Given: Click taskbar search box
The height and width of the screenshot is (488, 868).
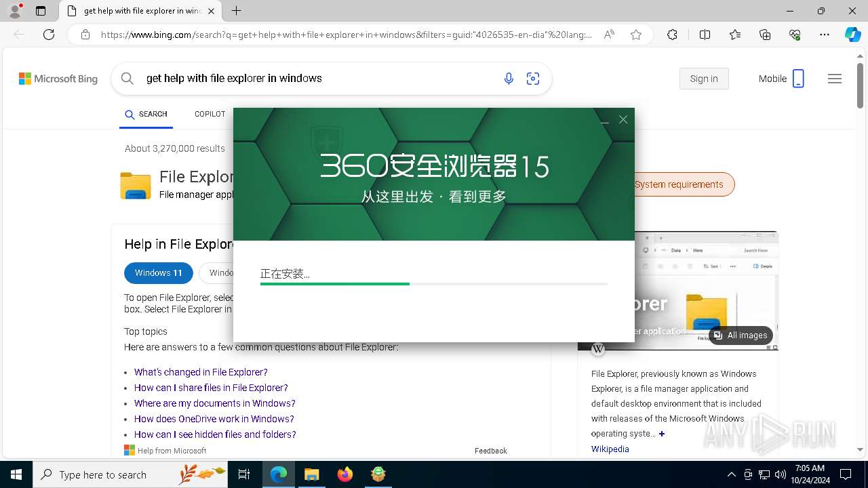Looking at the screenshot, I should point(130,474).
